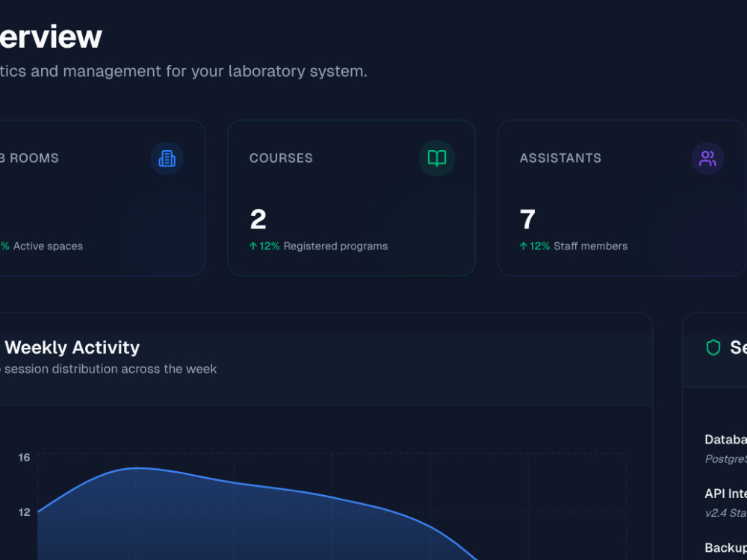Click the 16 axis label on chart
Screen dimensions: 747x560
(x=25, y=458)
